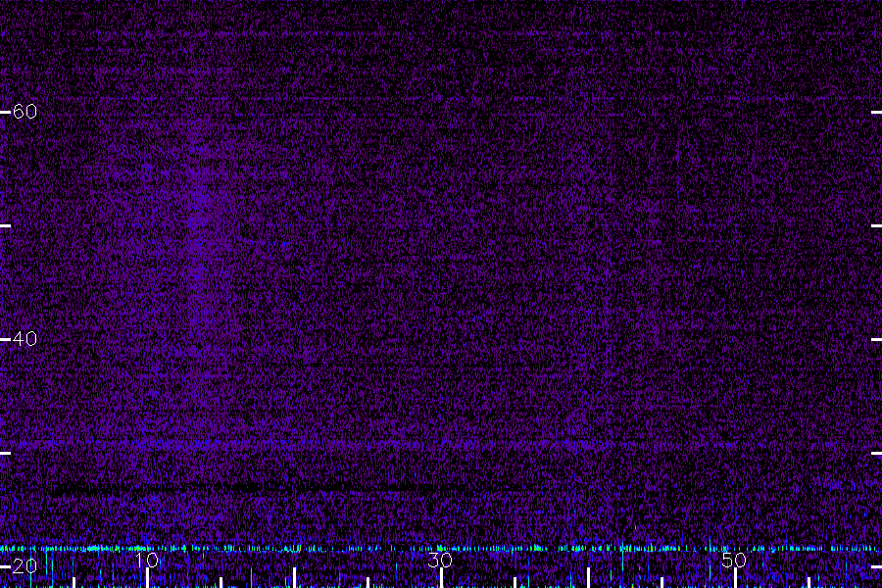Select the 50 label on the time axis
Viewport: 882px width, 588px height.
point(734,560)
